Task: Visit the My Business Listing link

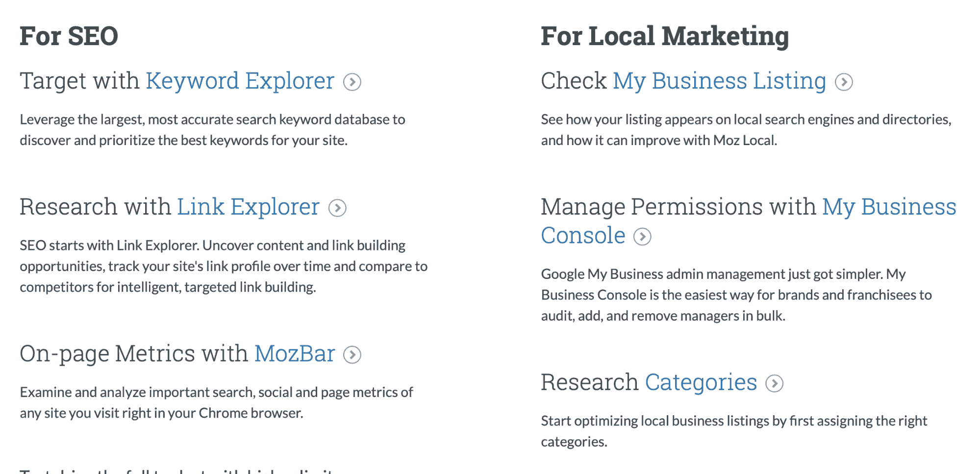Action: click(721, 80)
